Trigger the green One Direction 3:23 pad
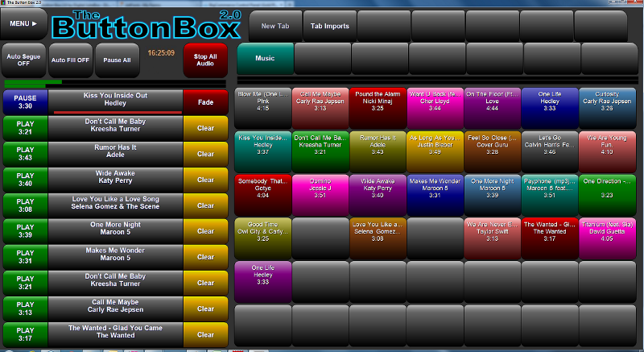The width and height of the screenshot is (644, 352). tap(607, 195)
